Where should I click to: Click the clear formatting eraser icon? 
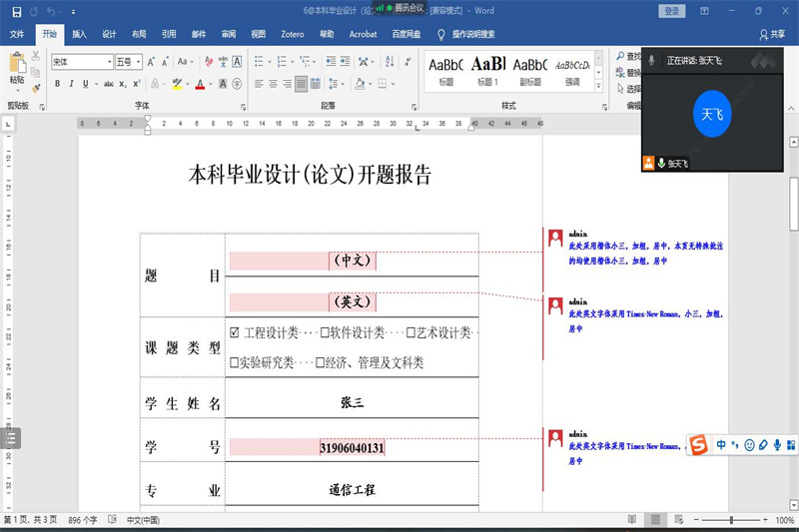[x=208, y=62]
